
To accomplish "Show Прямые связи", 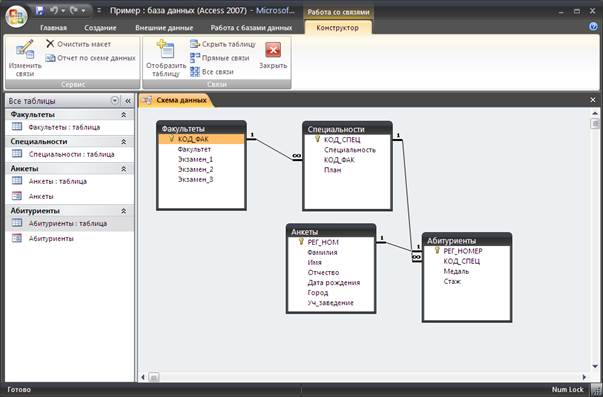I will [x=220, y=58].
